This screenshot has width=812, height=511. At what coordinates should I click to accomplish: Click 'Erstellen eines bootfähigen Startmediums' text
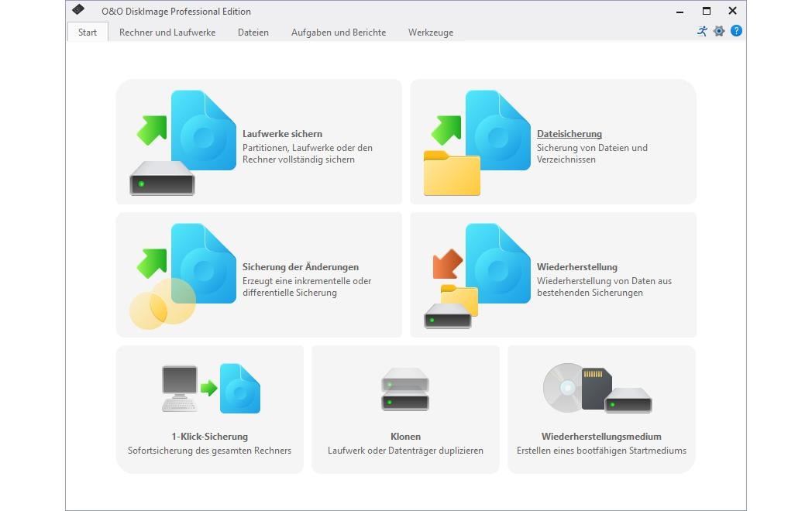[601, 451]
